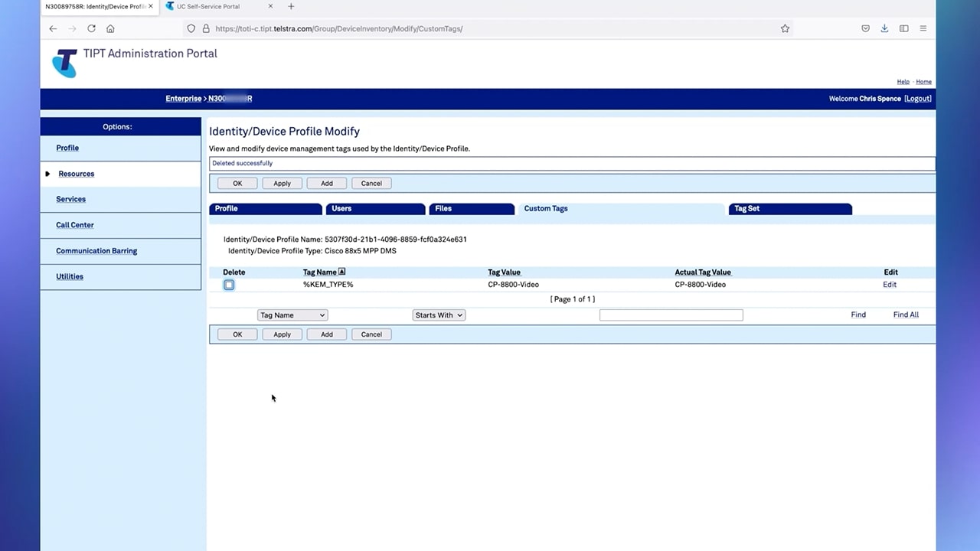The height and width of the screenshot is (551, 980).
Task: Open the Files tab
Action: click(x=472, y=209)
